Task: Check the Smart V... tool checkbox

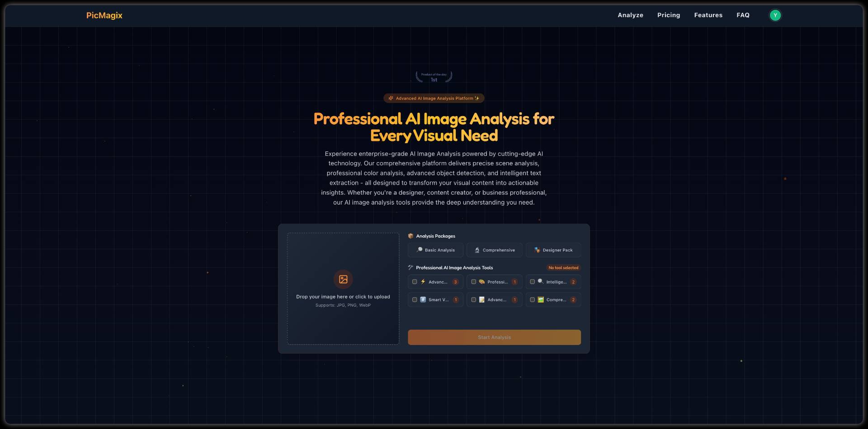Action: click(415, 300)
